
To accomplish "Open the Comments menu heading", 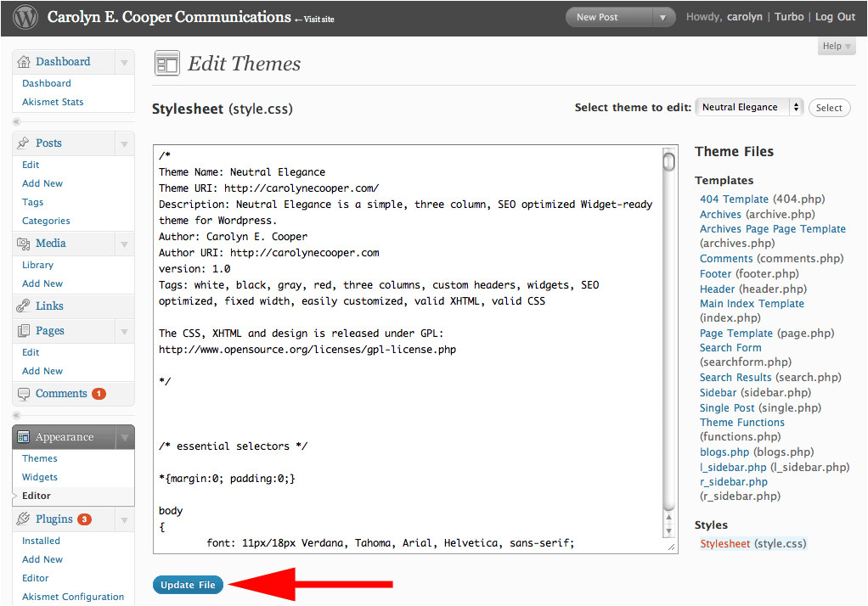I will (61, 394).
